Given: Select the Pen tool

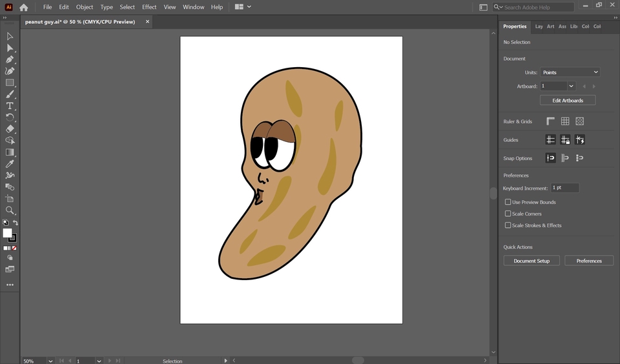Looking at the screenshot, I should coord(10,59).
